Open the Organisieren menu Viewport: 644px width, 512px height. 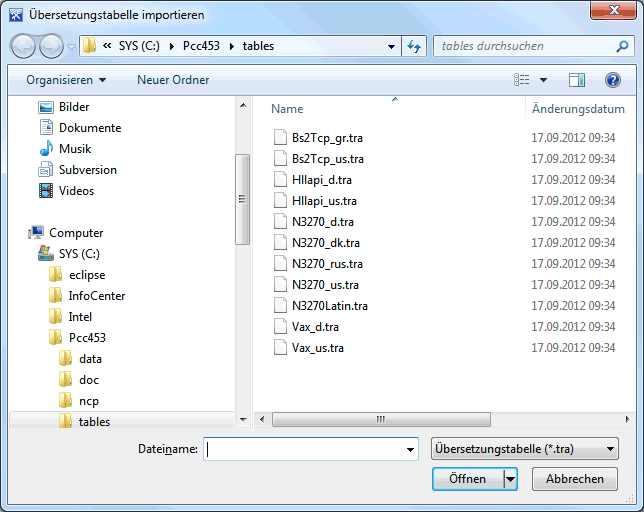coord(66,80)
